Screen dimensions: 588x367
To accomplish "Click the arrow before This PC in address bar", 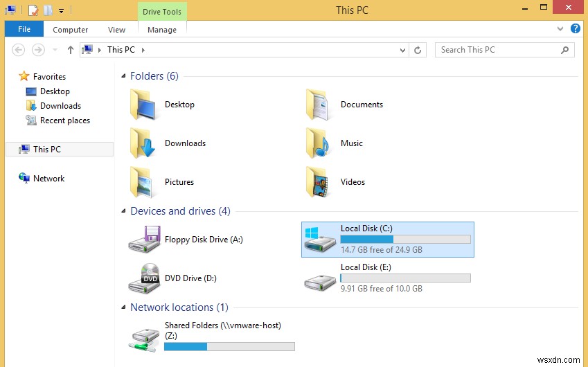I will tap(99, 50).
